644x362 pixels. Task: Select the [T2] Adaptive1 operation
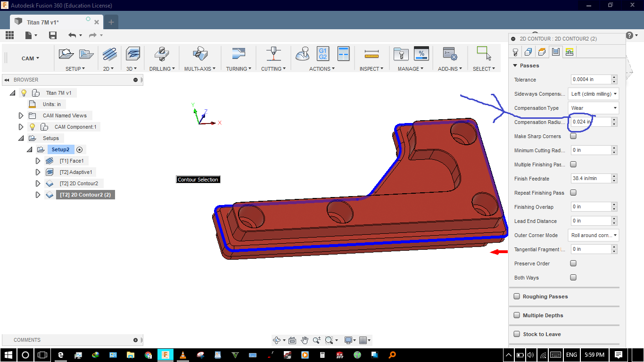(75, 172)
